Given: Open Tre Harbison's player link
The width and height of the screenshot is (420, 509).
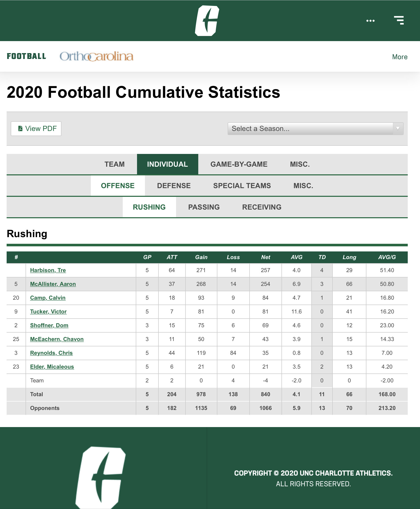Looking at the screenshot, I should pyautogui.click(x=48, y=270).
